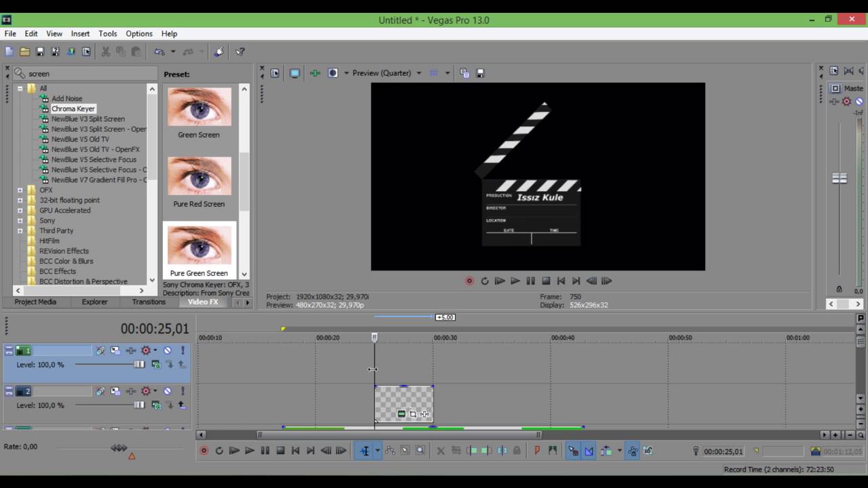Open Track Motion for track 1
Image resolution: width=868 pixels, height=488 pixels.
coord(115,350)
